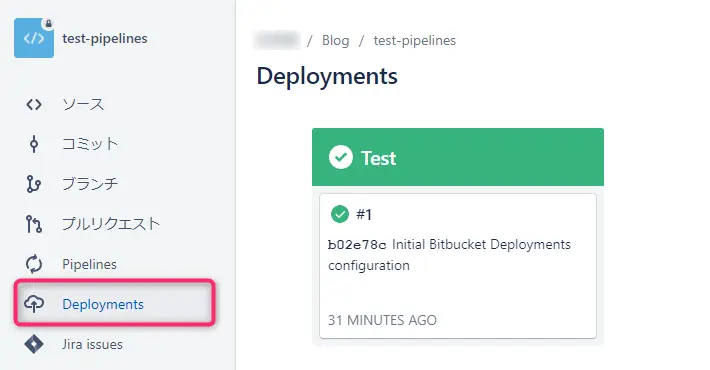Click the test-pipelines repository avatar icon
The width and height of the screenshot is (710, 370).
tap(34, 38)
